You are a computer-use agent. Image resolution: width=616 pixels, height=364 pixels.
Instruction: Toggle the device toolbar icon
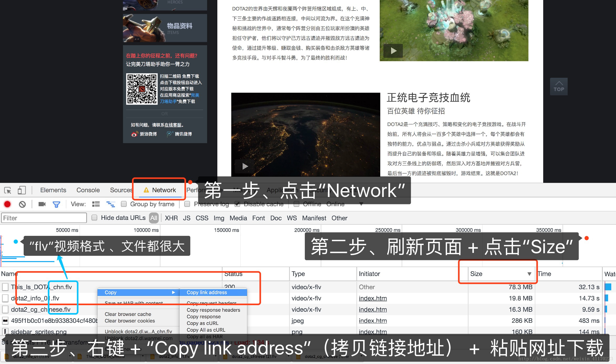tap(22, 190)
